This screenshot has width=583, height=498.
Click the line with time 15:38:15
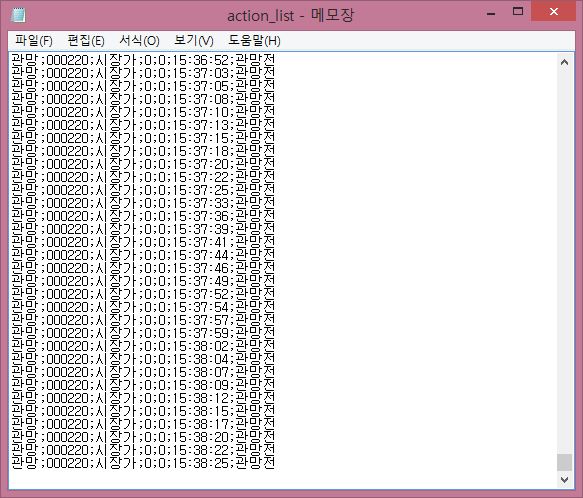point(143,412)
